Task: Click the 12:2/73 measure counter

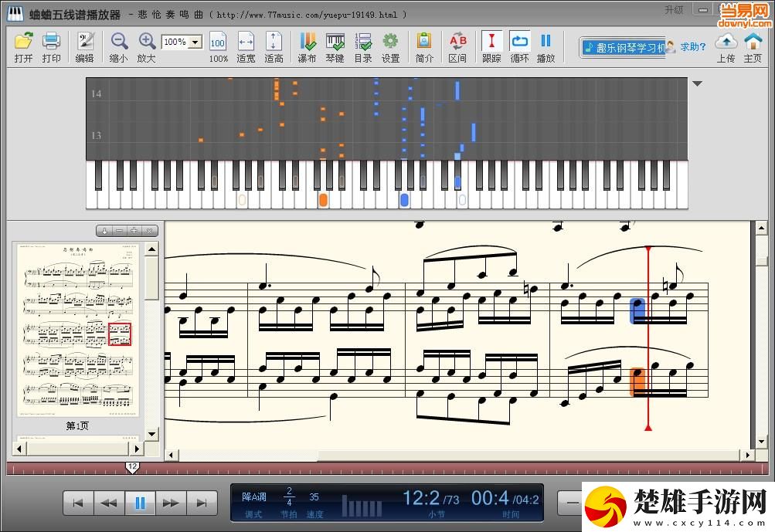Action: pos(430,498)
